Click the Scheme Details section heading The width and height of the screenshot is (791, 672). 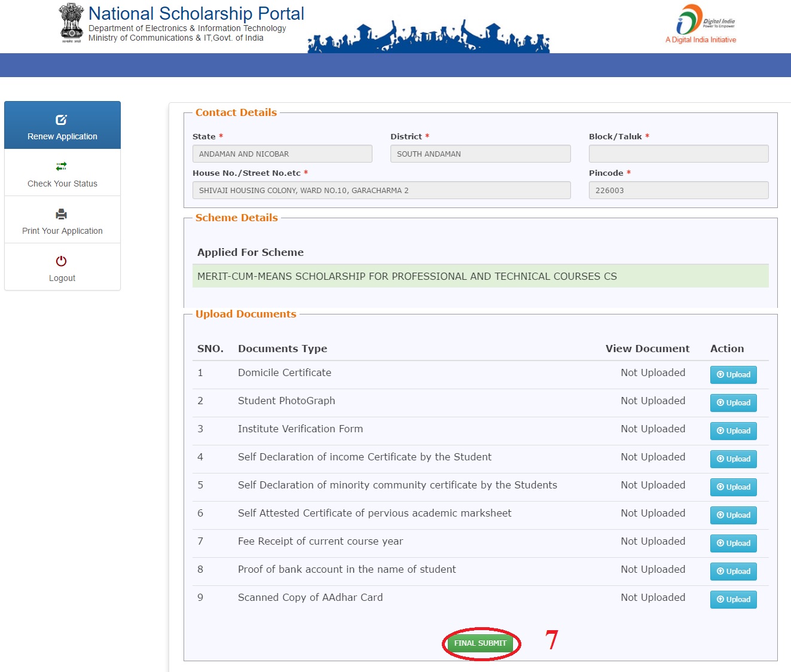pyautogui.click(x=237, y=218)
